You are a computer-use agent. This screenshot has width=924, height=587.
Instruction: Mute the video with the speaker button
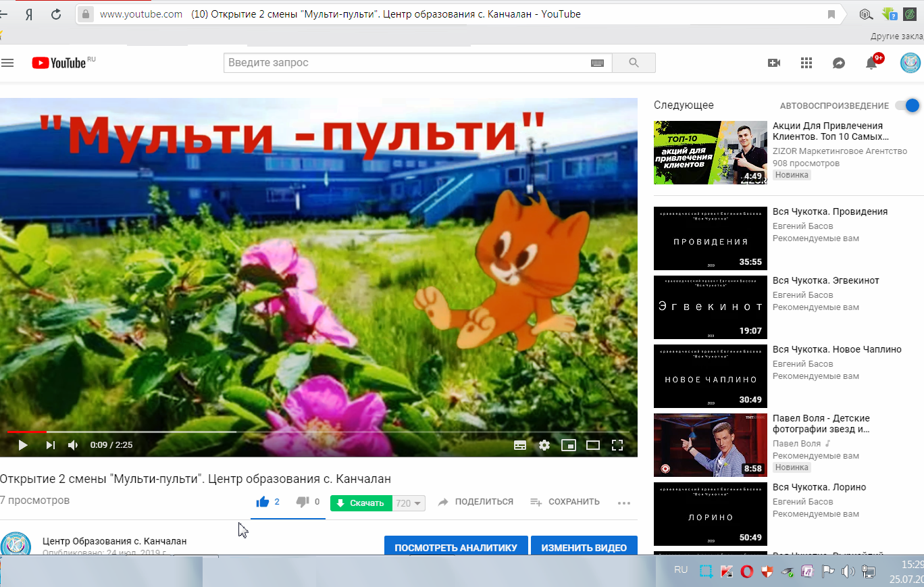73,445
